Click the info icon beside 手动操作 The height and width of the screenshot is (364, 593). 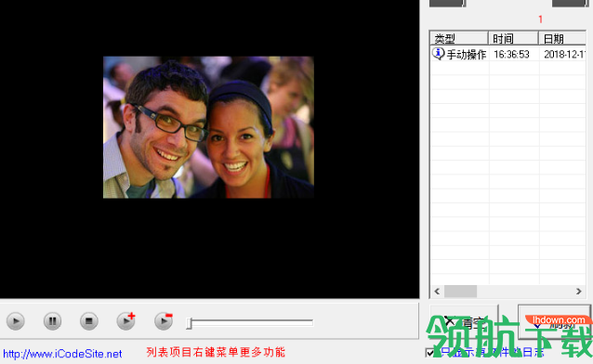(438, 54)
